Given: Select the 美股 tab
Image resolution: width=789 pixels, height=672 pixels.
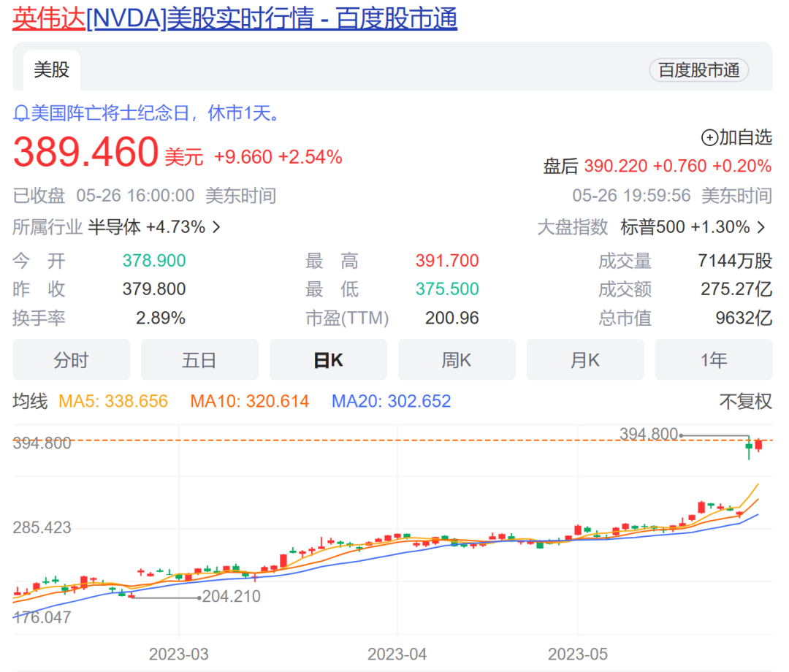Looking at the screenshot, I should [51, 70].
